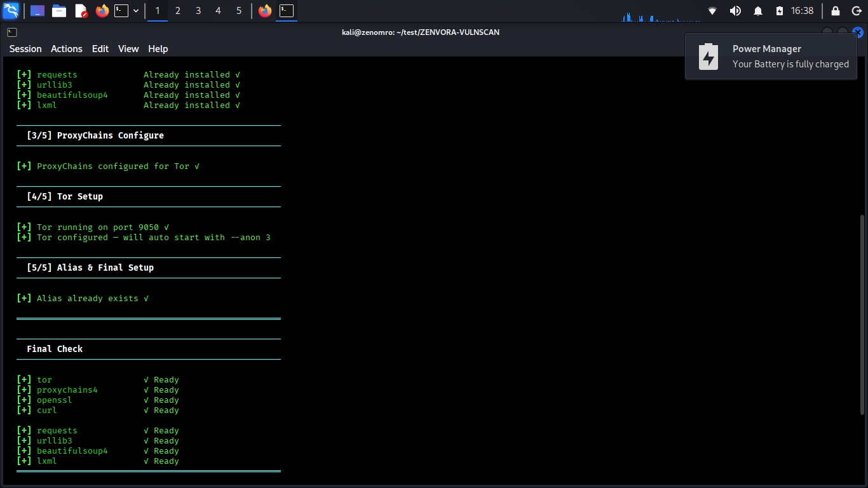The width and height of the screenshot is (868, 488).
Task: Open the CPU graph monitor in panel
Action: coord(661,15)
